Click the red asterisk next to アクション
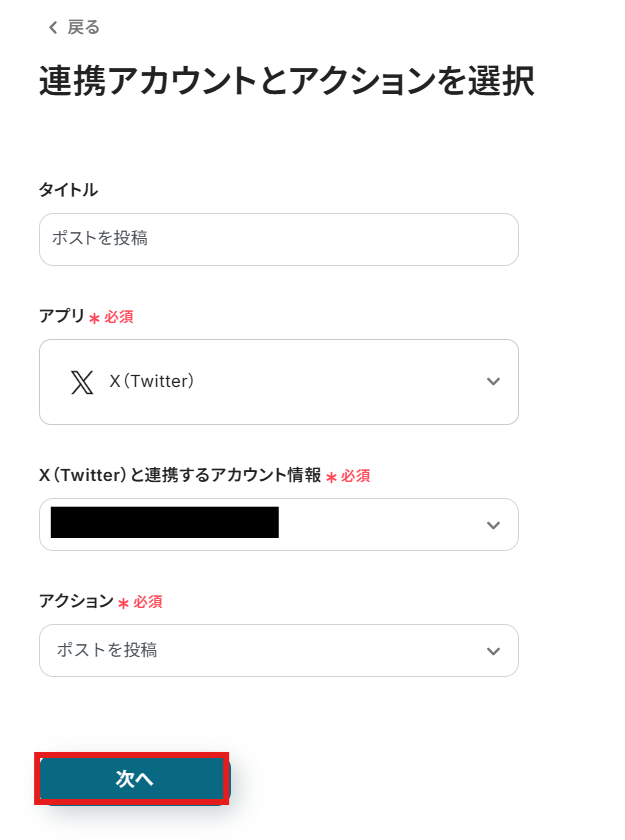625x840 pixels. 123,603
